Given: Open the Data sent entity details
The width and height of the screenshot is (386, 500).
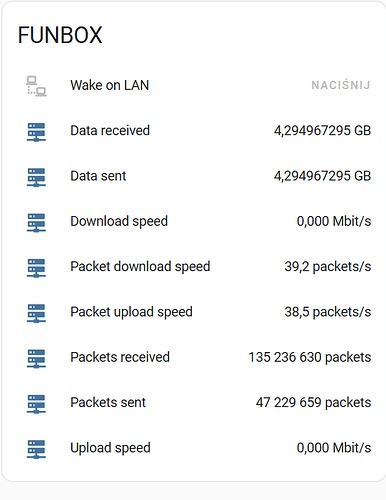Looking at the screenshot, I should pos(98,176).
